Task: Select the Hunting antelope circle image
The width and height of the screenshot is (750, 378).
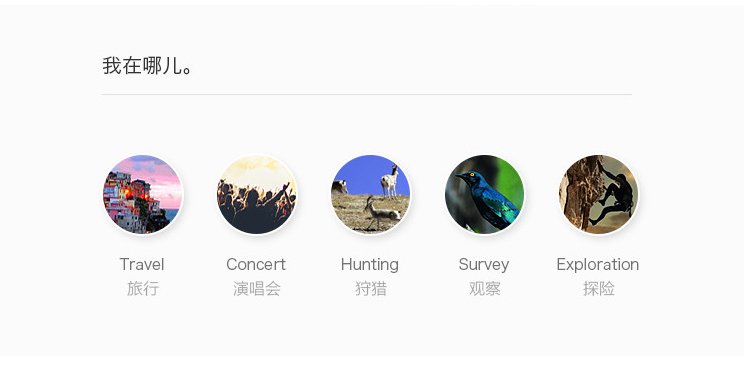Action: pyautogui.click(x=370, y=194)
